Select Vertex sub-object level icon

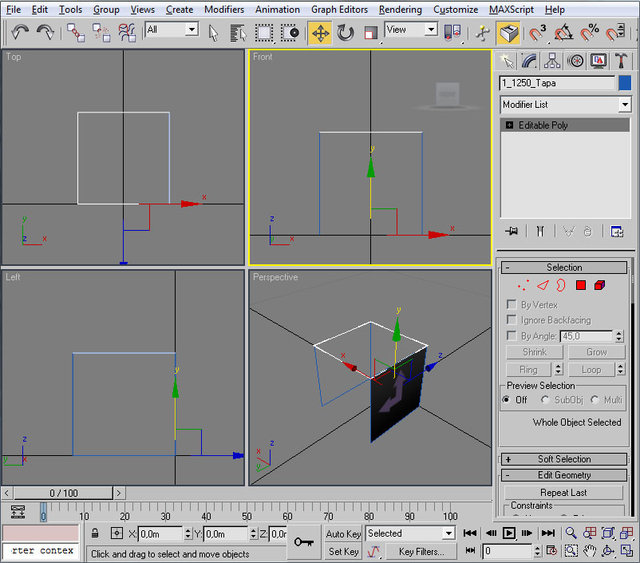click(x=522, y=286)
